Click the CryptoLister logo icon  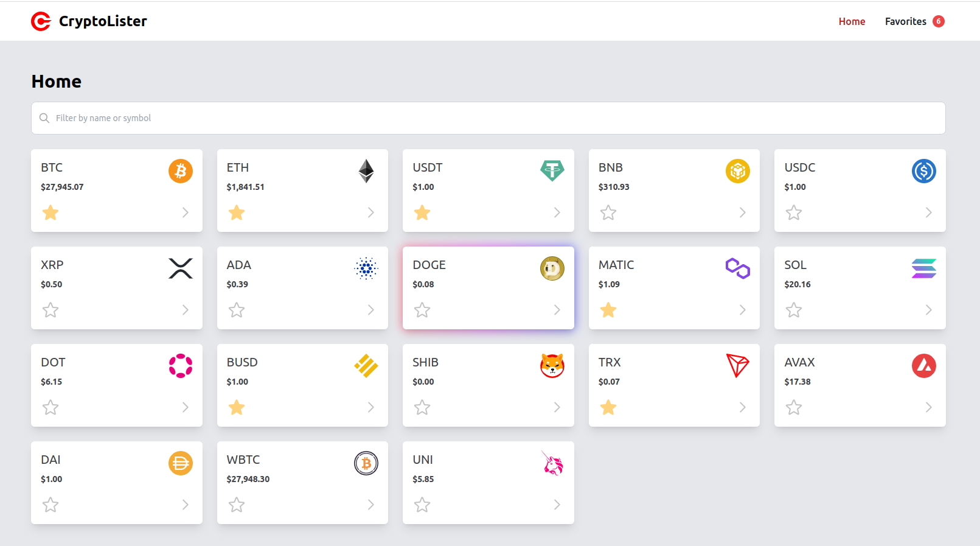pos(41,21)
